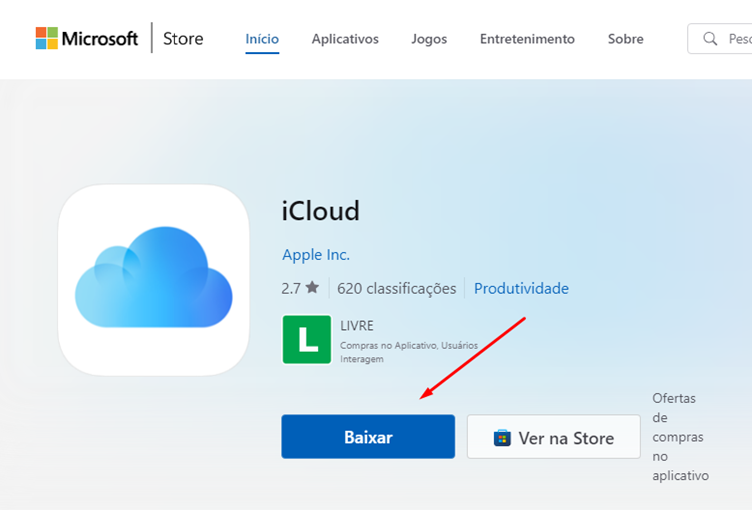Click the LIVRE rating label
This screenshot has height=510, width=752.
pyautogui.click(x=357, y=326)
